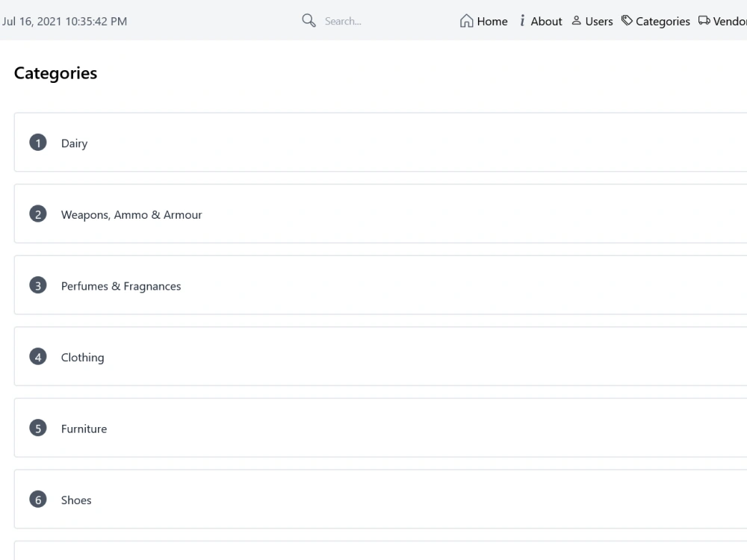Click the Categories page heading
The image size is (747, 560).
[x=56, y=73]
